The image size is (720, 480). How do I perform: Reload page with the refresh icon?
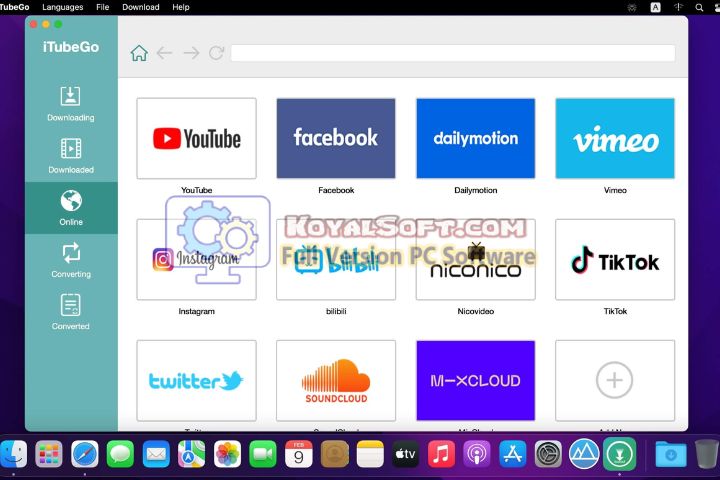pos(216,53)
